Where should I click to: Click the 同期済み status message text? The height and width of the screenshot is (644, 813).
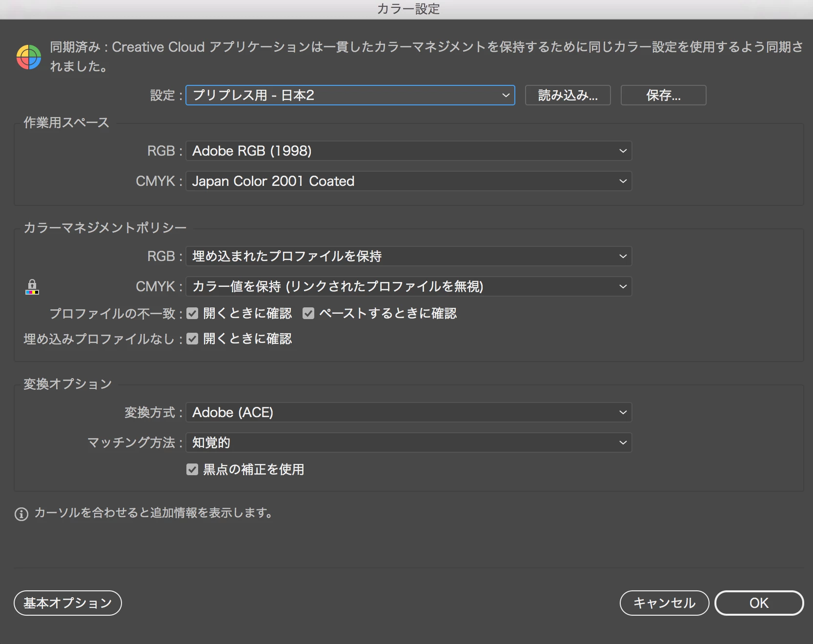click(x=427, y=57)
